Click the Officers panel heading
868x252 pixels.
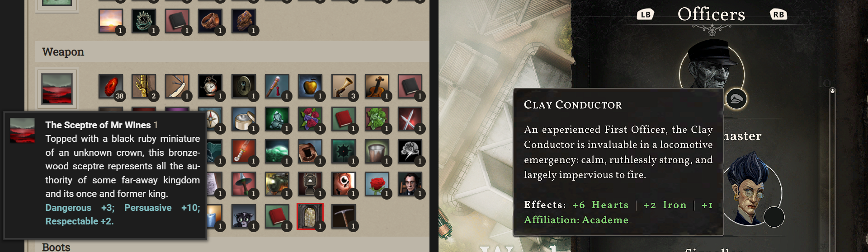(712, 14)
